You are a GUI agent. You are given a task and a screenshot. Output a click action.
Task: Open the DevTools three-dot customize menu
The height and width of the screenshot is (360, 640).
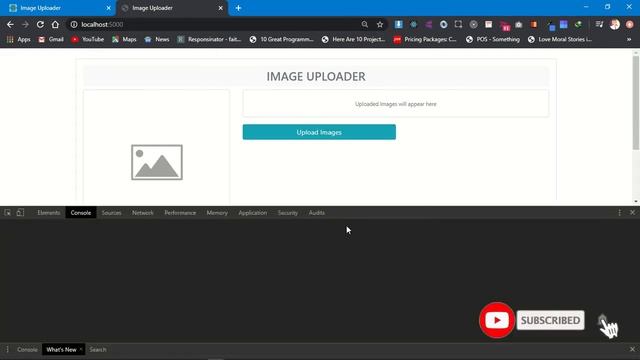pyautogui.click(x=620, y=213)
